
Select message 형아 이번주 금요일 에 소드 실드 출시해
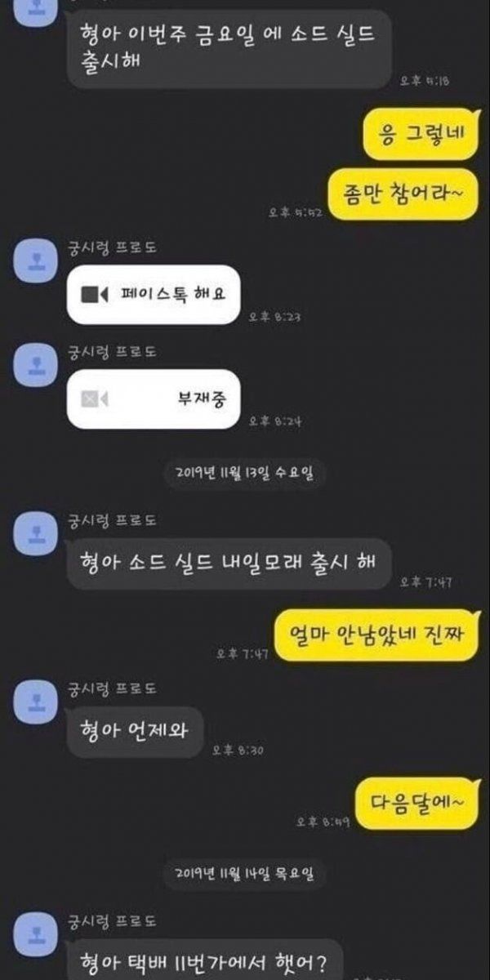pyautogui.click(x=229, y=48)
